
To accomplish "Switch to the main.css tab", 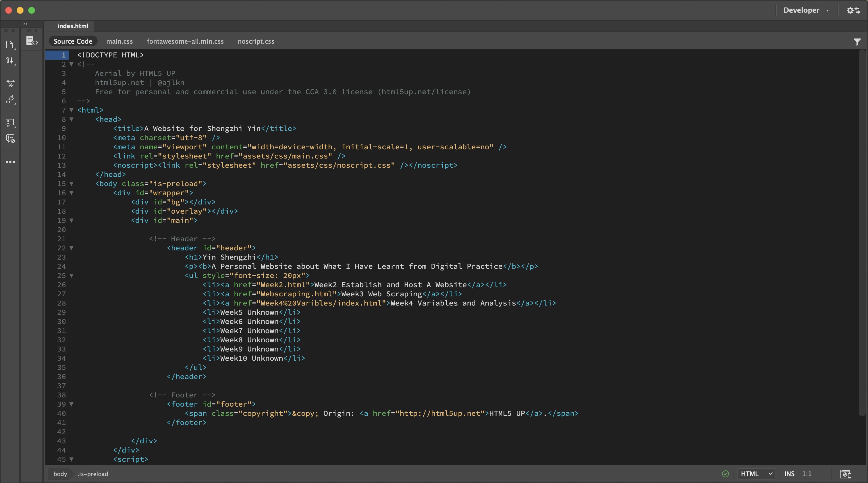I will (x=119, y=41).
